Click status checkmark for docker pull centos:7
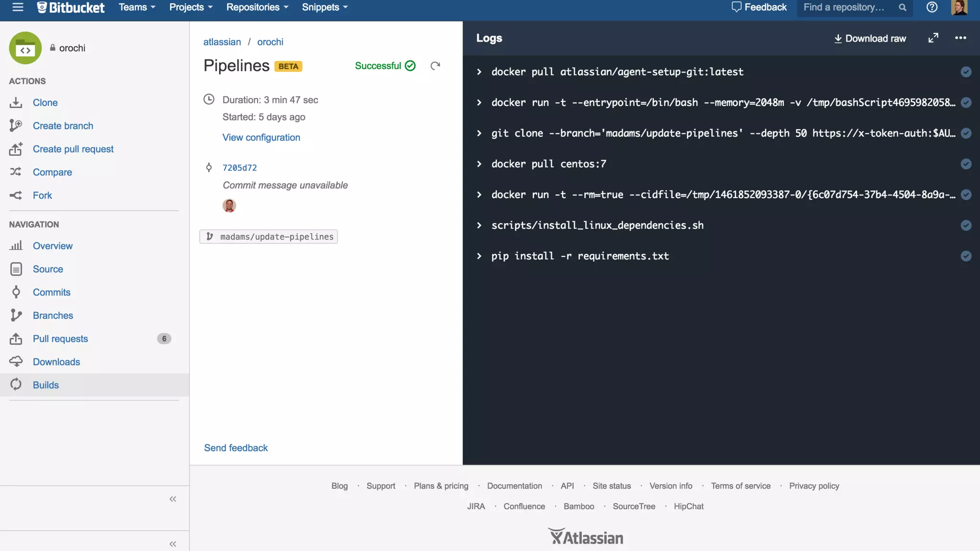Viewport: 980px width, 551px height. [966, 164]
